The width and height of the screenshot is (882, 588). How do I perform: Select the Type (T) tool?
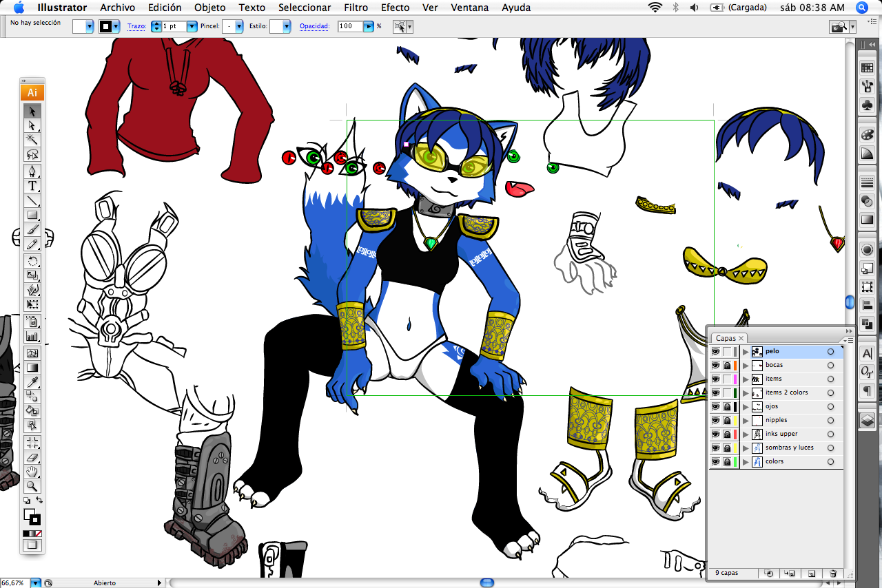pyautogui.click(x=32, y=186)
